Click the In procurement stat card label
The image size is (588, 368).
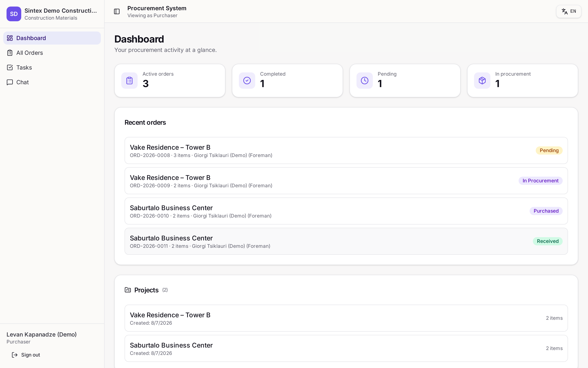coord(513,74)
